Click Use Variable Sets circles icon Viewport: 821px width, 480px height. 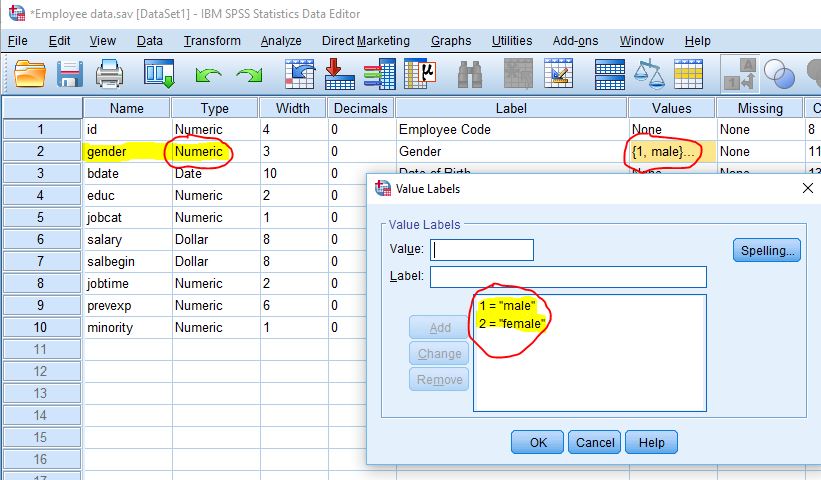click(x=779, y=74)
